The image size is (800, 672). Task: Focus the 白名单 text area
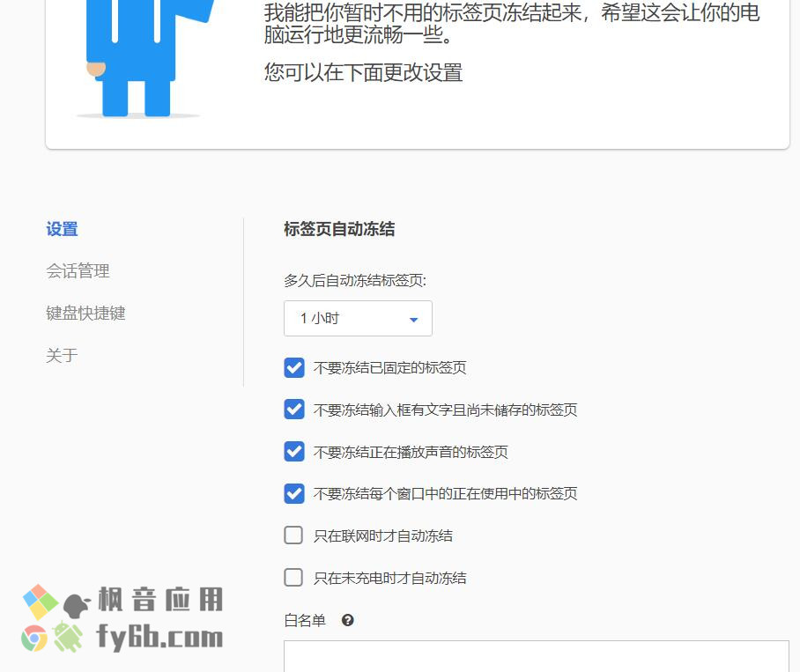(537, 656)
